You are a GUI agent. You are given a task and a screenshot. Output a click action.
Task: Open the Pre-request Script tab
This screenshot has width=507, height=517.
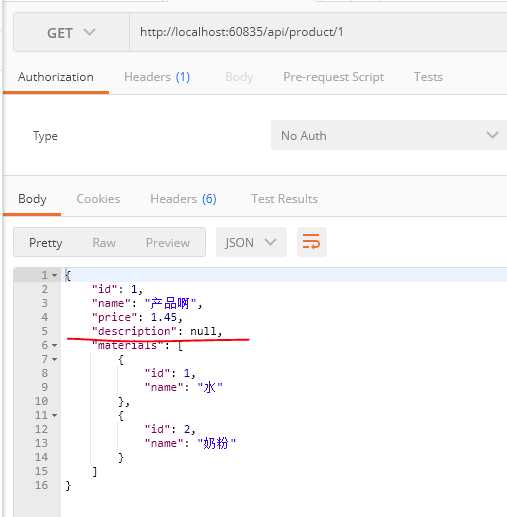click(x=333, y=77)
